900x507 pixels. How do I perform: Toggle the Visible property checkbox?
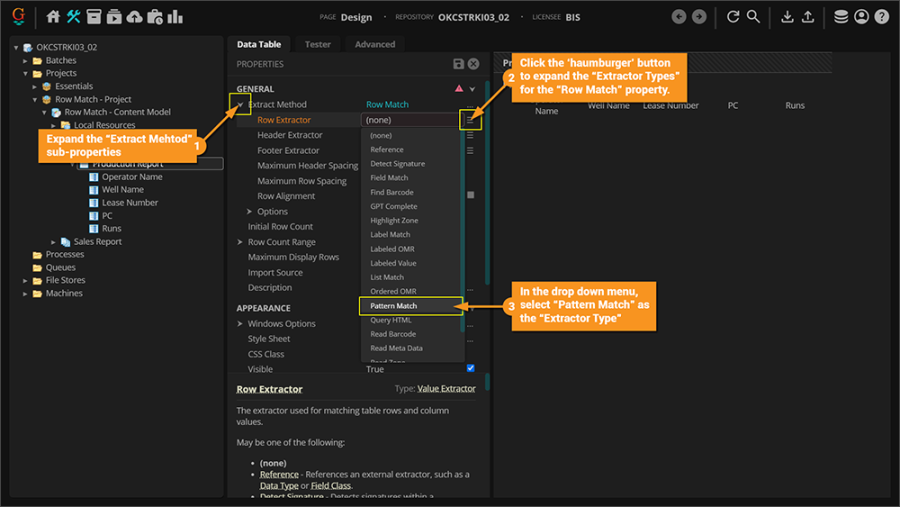(471, 369)
